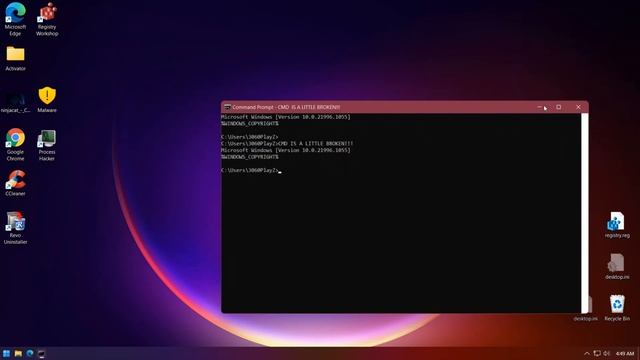
Task: Open the Microsoft Edge desktop shortcut
Action: click(16, 19)
